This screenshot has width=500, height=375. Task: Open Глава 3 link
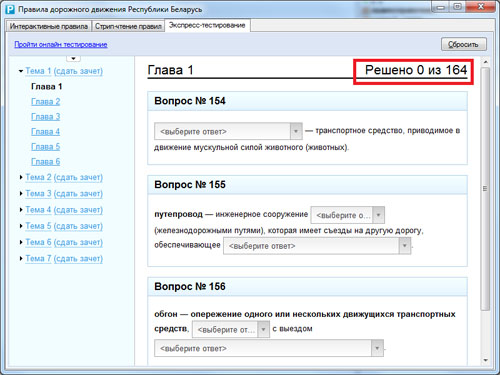pos(46,117)
